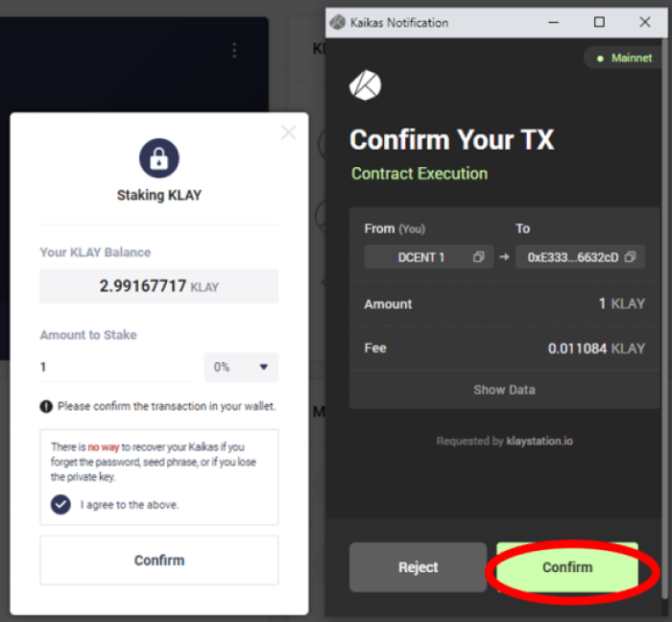The image size is (672, 622).
Task: Click the 0.011084 KLAY fee value
Action: click(x=596, y=348)
